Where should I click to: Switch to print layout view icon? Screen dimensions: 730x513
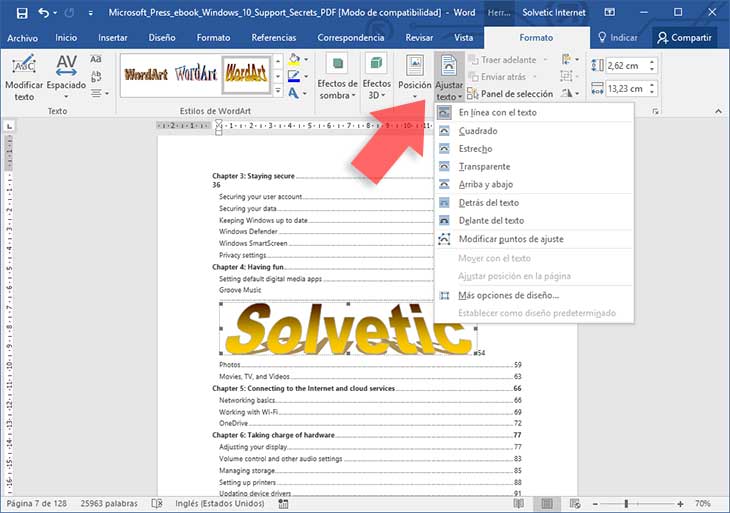click(x=547, y=504)
